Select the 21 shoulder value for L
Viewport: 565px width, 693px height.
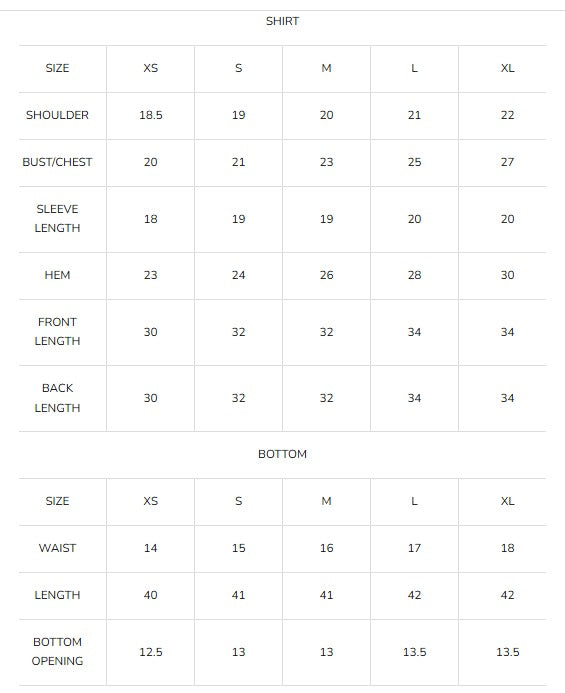tap(414, 115)
